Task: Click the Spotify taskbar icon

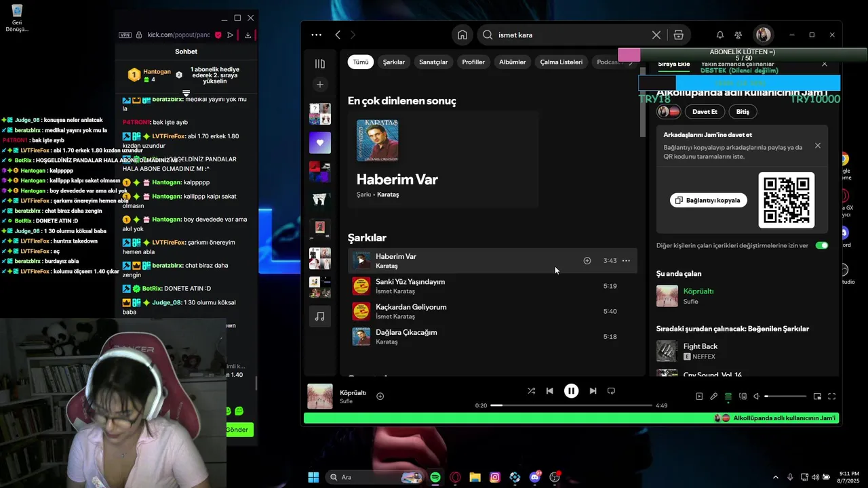Action: point(435,477)
